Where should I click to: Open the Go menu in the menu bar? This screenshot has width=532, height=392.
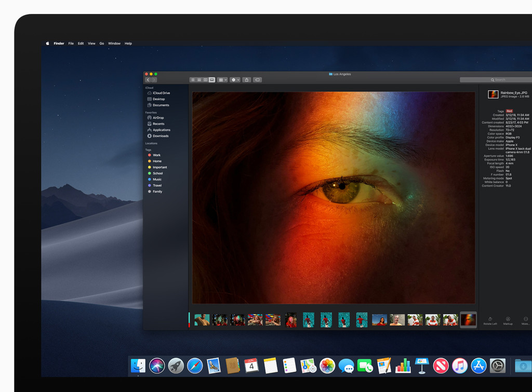tap(101, 43)
